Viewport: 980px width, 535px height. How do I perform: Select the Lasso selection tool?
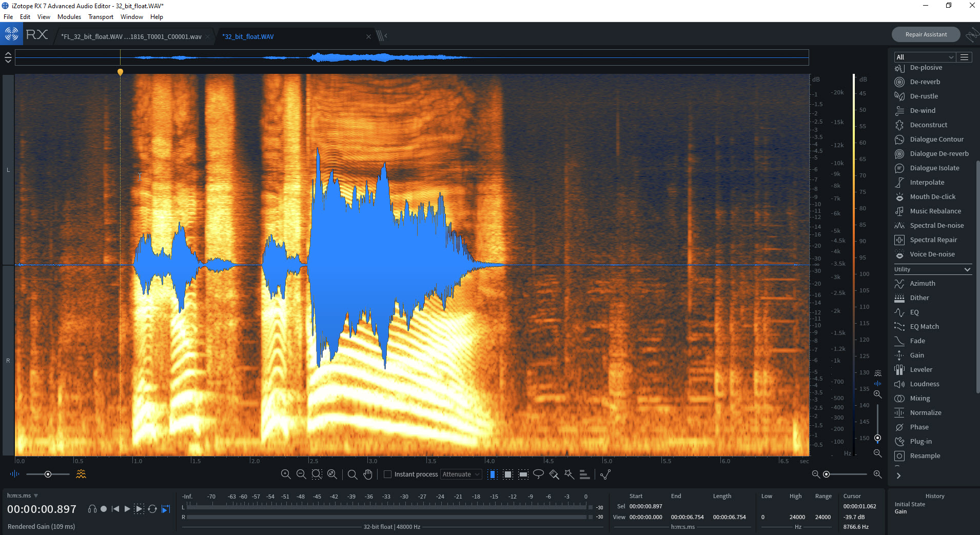[x=538, y=474]
